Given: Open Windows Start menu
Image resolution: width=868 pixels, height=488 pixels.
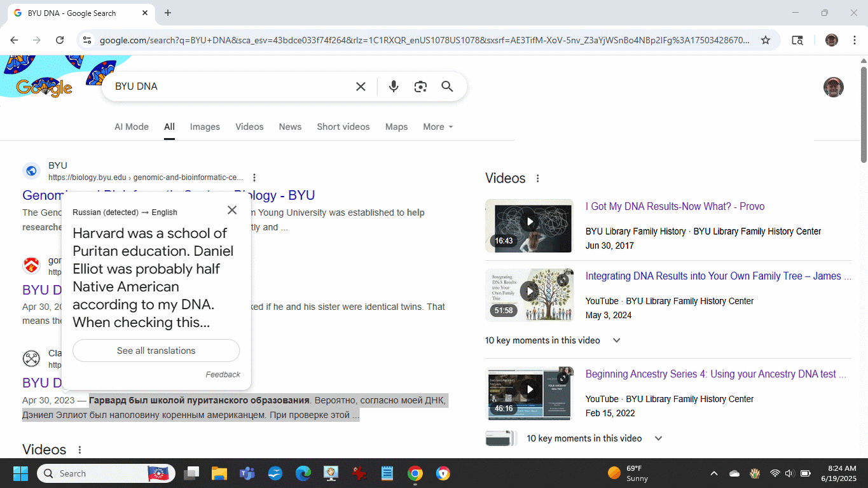Looking at the screenshot, I should pos(20,473).
